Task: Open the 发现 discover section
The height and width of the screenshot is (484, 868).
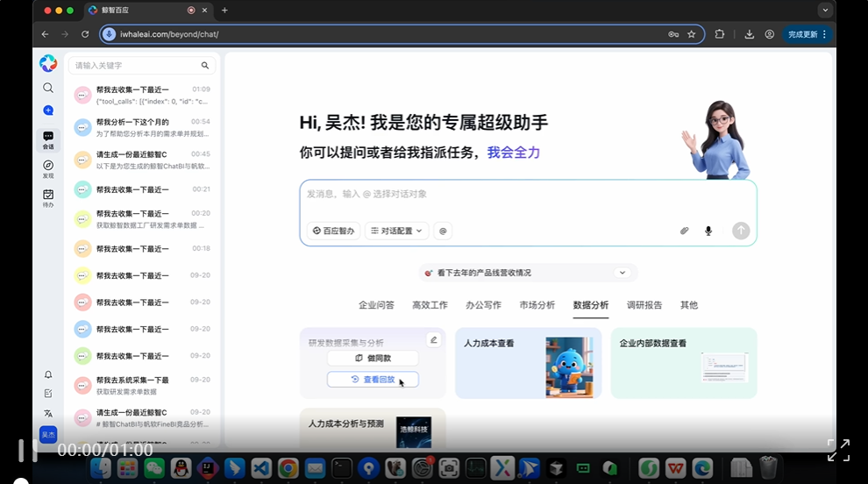Action: (48, 169)
